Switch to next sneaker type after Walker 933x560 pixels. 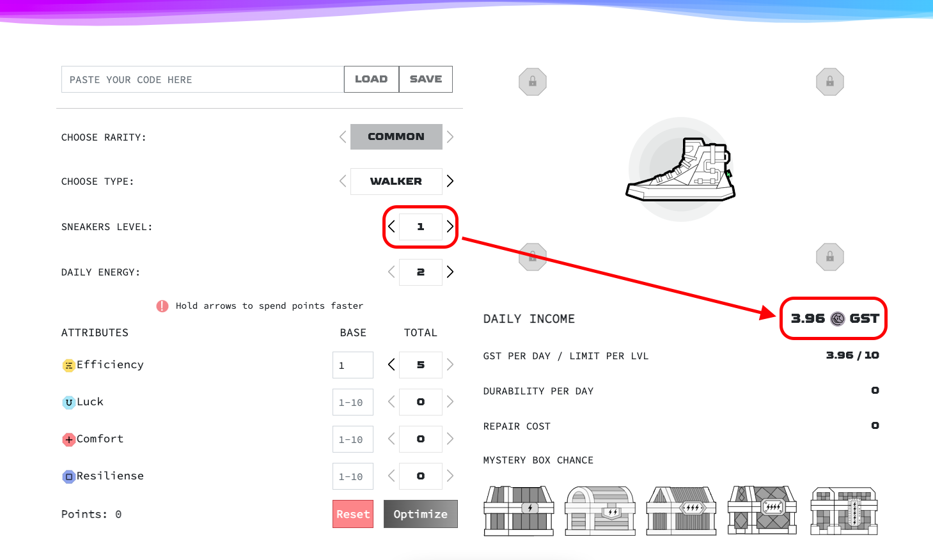tap(450, 181)
